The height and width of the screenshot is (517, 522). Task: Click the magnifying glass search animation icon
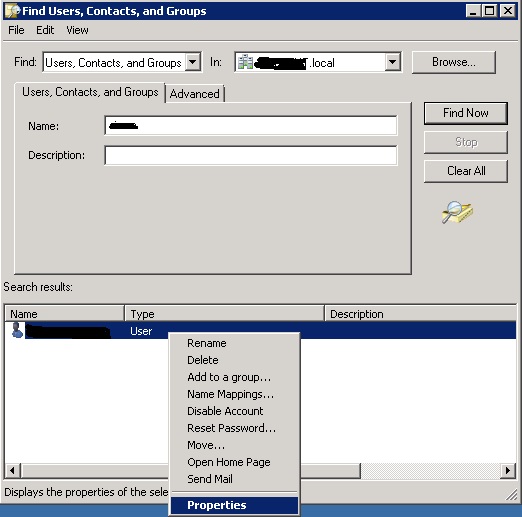pyautogui.click(x=457, y=212)
